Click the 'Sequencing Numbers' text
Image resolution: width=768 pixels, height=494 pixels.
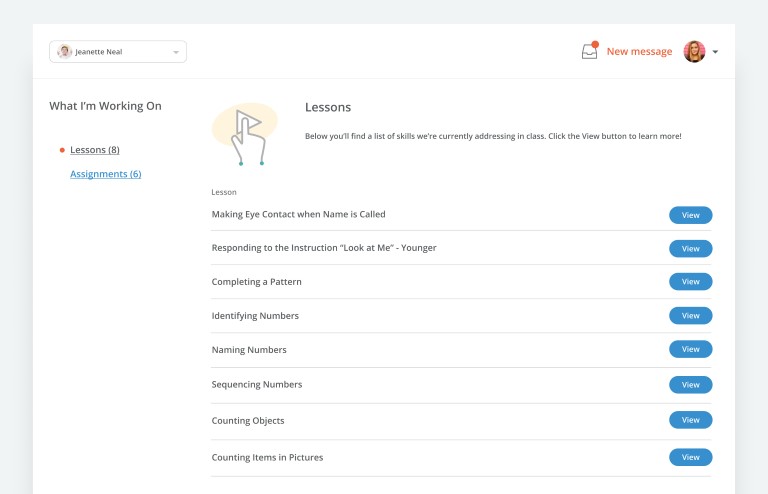[x=257, y=385]
